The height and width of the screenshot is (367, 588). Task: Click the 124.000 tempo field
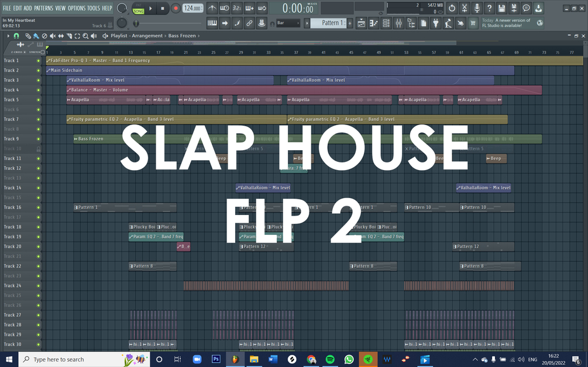[192, 8]
